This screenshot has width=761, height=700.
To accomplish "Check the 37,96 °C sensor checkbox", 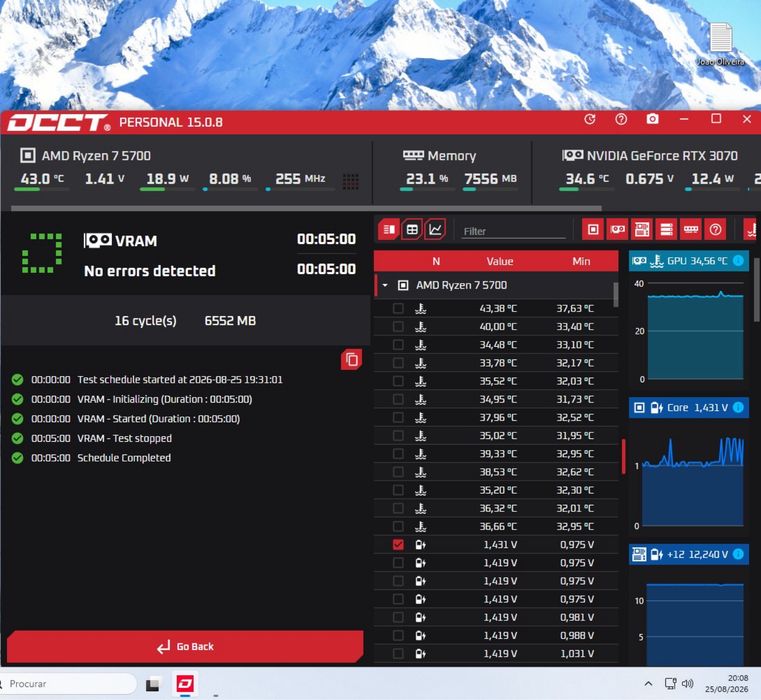I will (398, 417).
